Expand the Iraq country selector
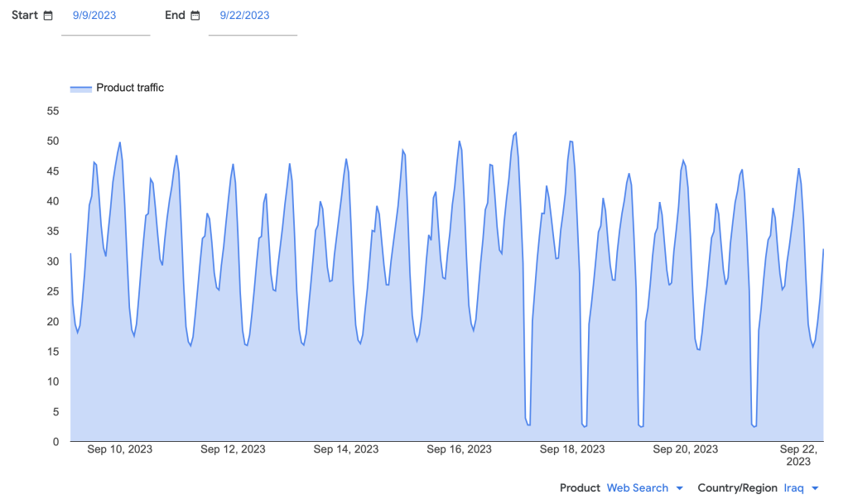The image size is (848, 504). point(793,488)
